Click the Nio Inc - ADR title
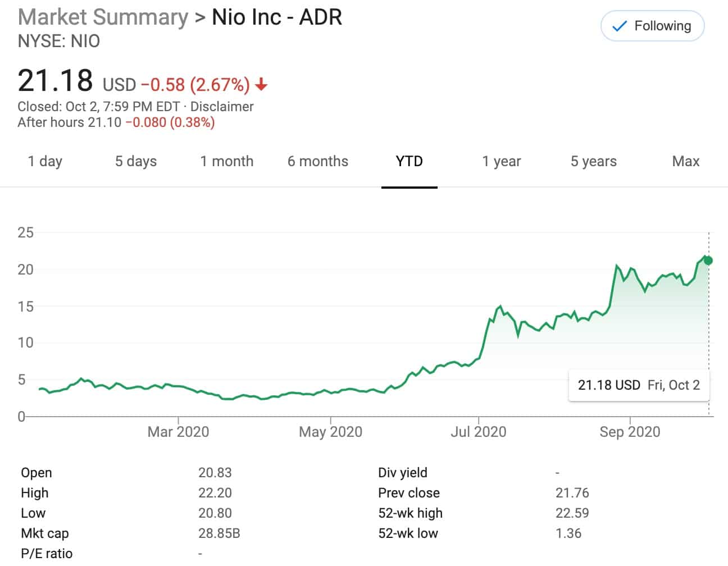The image size is (728, 566). (276, 17)
